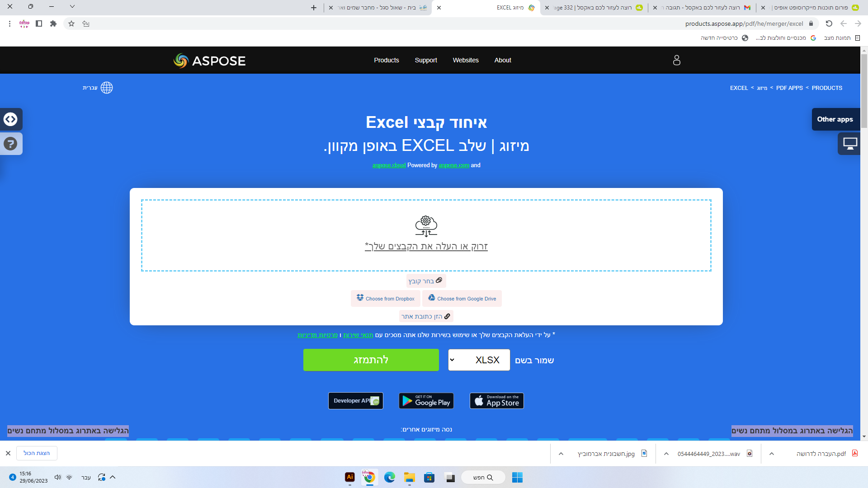Open the Support menu item
868x488 pixels.
[x=425, y=60]
